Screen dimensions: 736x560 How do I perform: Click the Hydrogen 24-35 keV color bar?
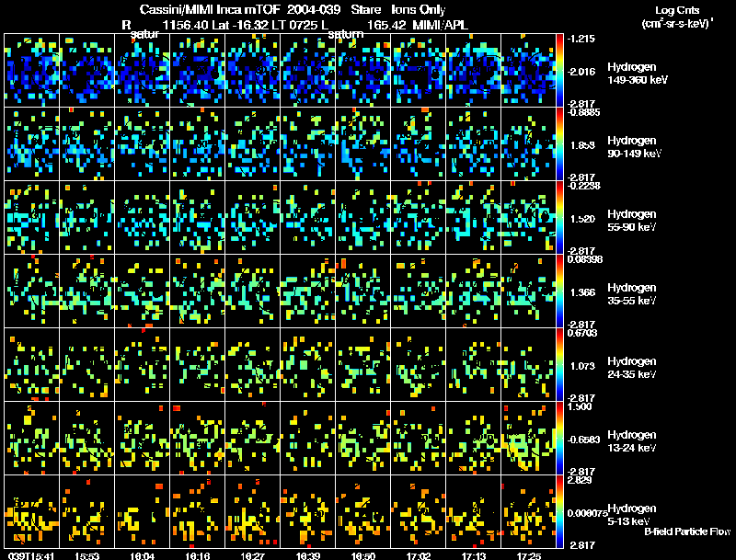(x=559, y=364)
